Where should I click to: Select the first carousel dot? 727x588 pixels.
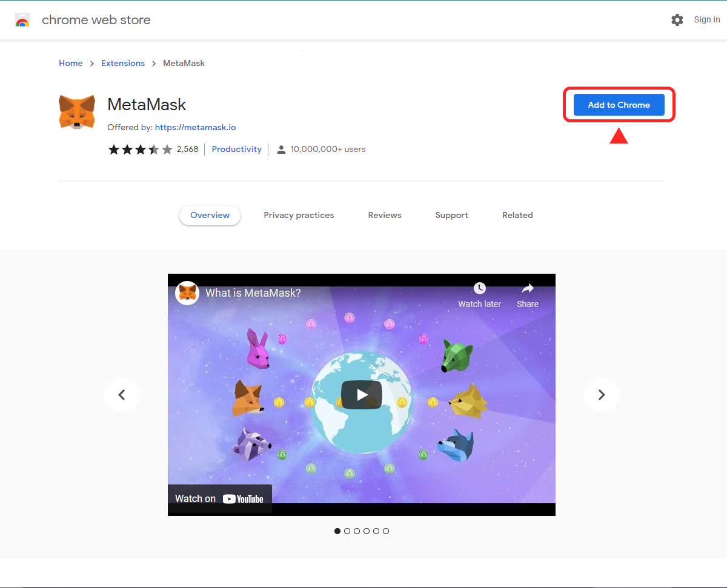point(337,531)
